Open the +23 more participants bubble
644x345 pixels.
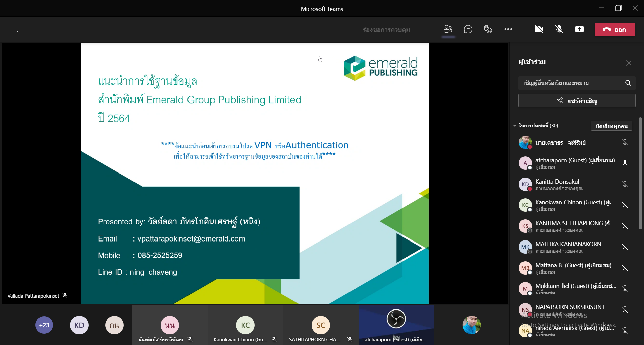(44, 325)
